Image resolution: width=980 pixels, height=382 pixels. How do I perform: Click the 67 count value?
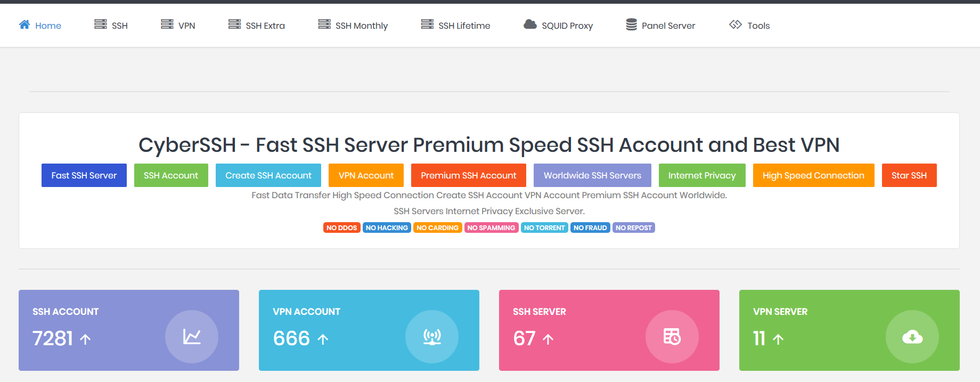524,338
